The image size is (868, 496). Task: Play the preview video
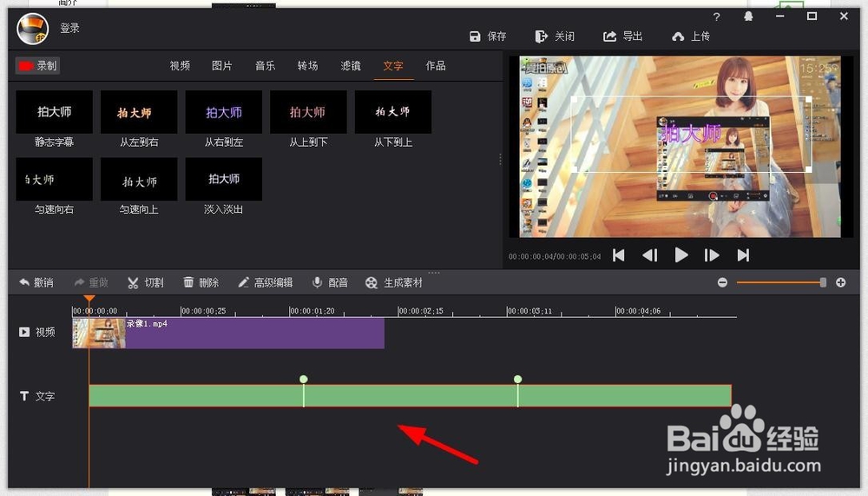(x=681, y=255)
